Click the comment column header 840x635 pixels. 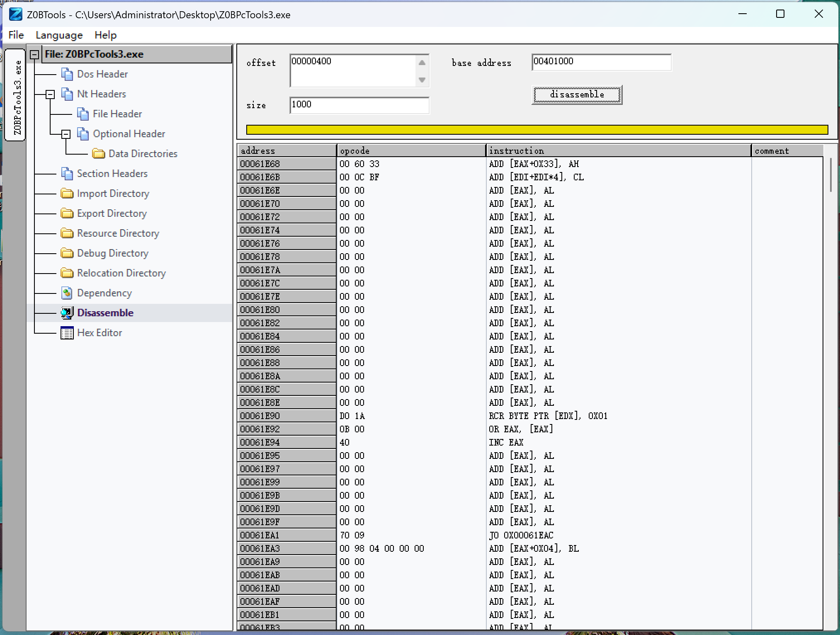tap(787, 150)
